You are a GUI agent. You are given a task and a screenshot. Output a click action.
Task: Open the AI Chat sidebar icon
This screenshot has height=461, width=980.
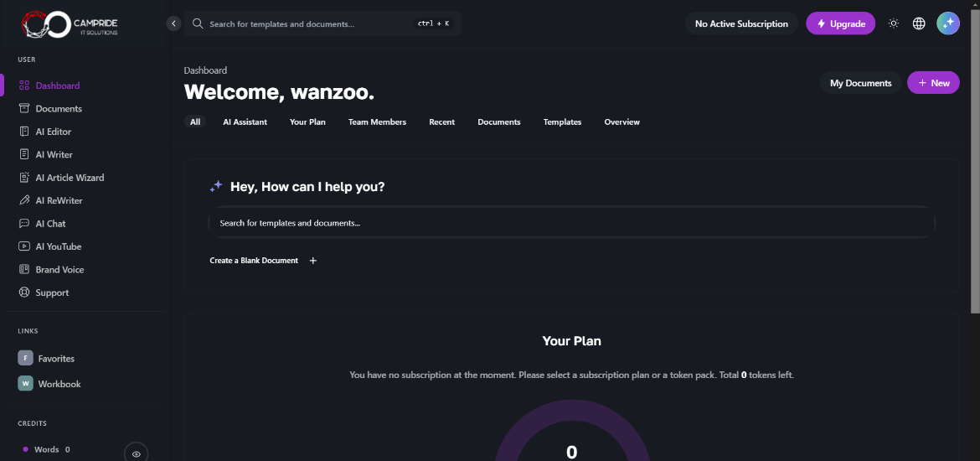(24, 224)
